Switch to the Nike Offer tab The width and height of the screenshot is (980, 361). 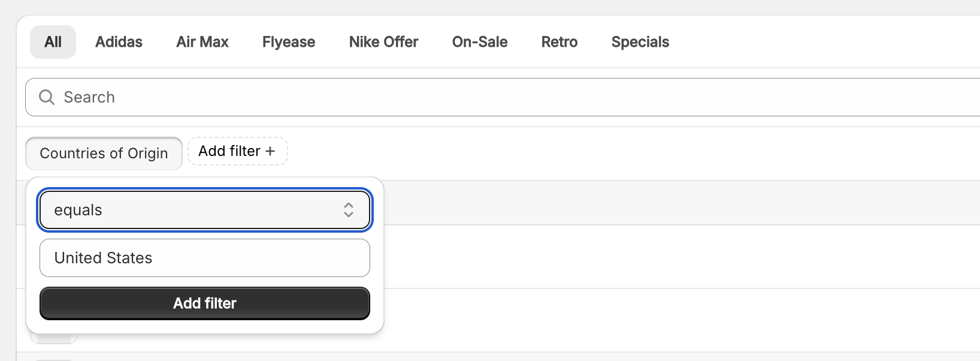[x=383, y=42]
